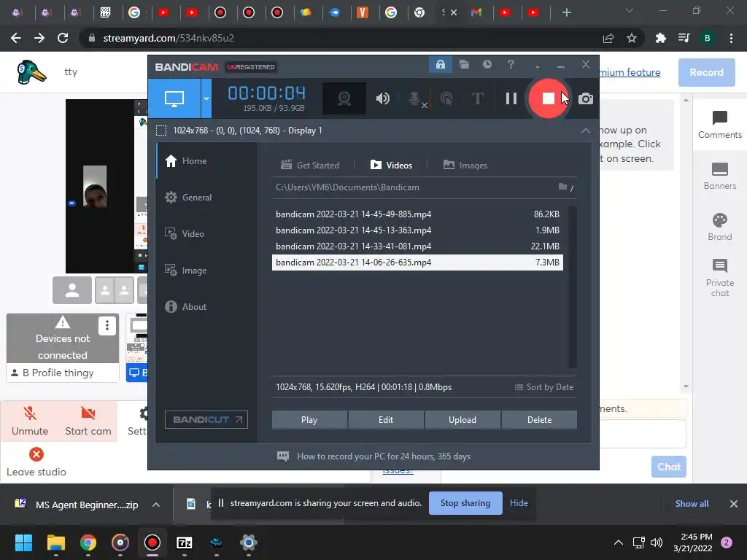Select bandicam 2022-03-21 14-33-41-081.mp4
This screenshot has height=560, width=747.
click(x=417, y=246)
